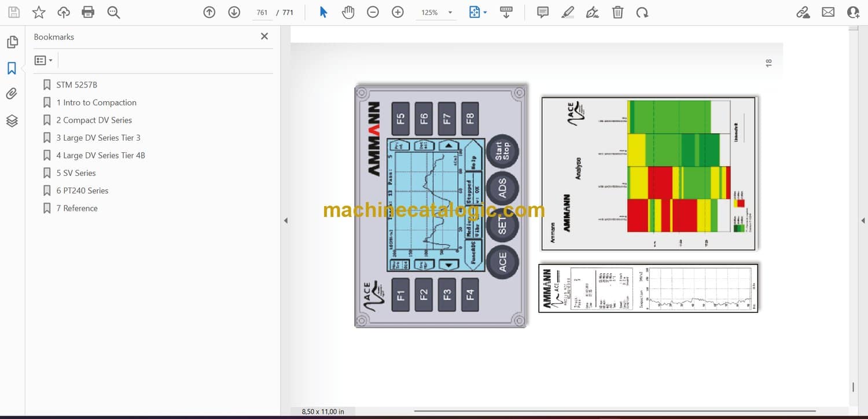Screen dimensions: 868x419
Task: Open the page fit options arrow
Action: tap(485, 12)
